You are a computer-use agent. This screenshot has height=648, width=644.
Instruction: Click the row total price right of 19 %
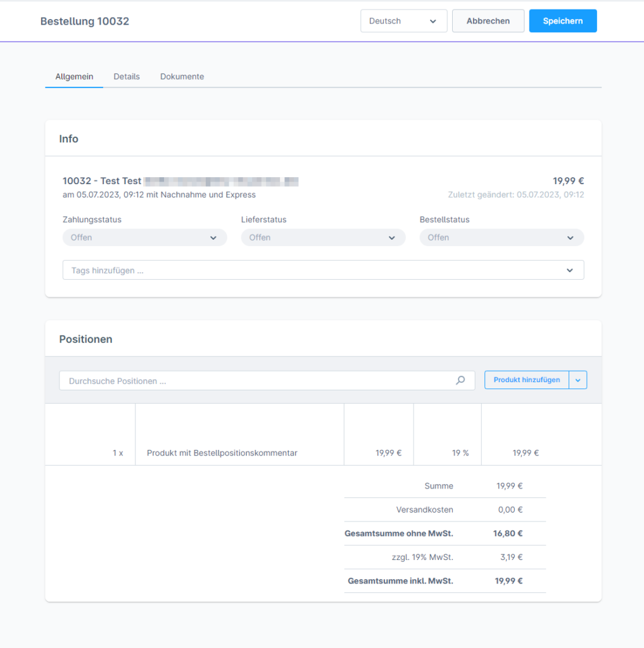[x=526, y=453]
